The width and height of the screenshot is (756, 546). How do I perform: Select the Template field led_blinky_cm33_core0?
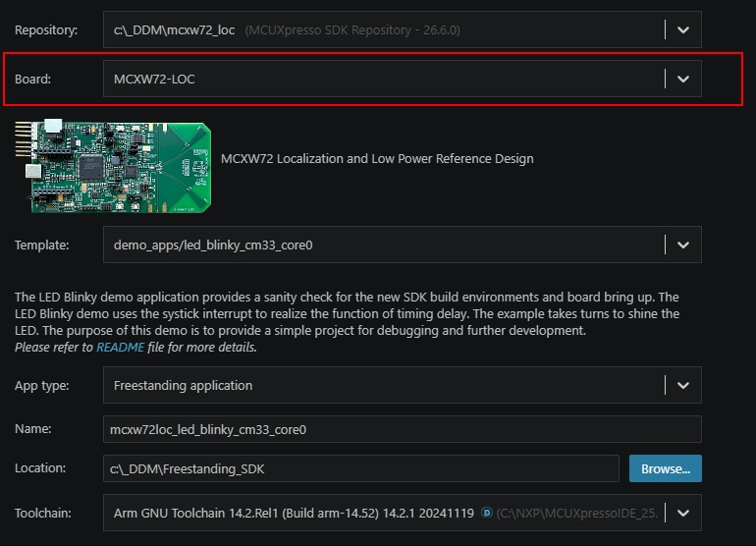pos(403,246)
